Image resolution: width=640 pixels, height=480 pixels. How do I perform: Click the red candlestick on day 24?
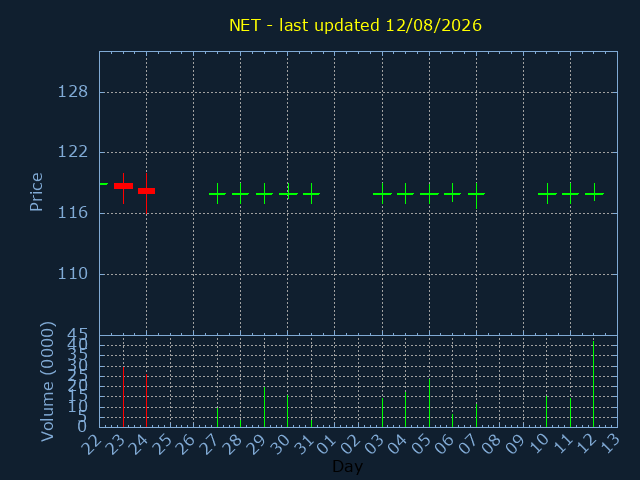(x=147, y=191)
